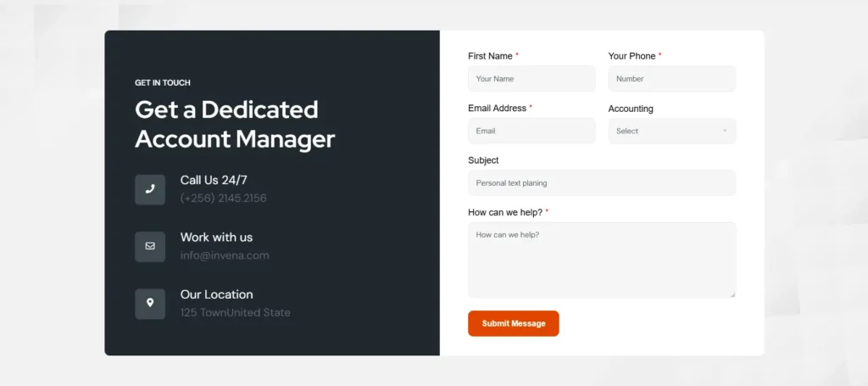Viewport: 868px width, 386px height.
Task: Click the Work with us heading
Action: tap(216, 237)
